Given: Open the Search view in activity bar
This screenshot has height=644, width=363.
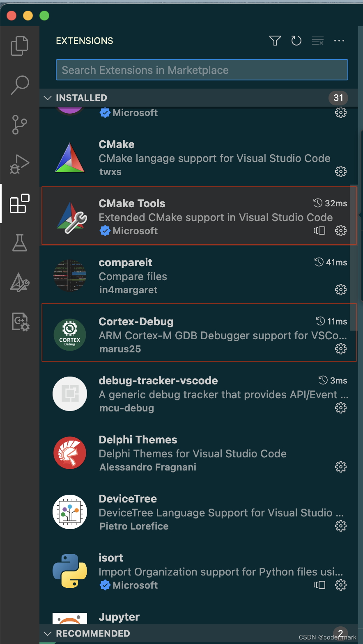Looking at the screenshot, I should tap(19, 85).
